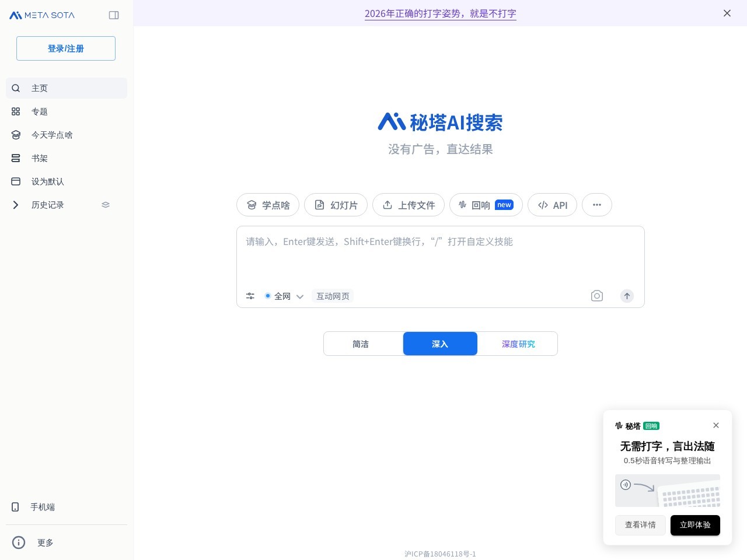Open the 2026年打字姿势 banner link
This screenshot has height=560, width=747.
440,13
